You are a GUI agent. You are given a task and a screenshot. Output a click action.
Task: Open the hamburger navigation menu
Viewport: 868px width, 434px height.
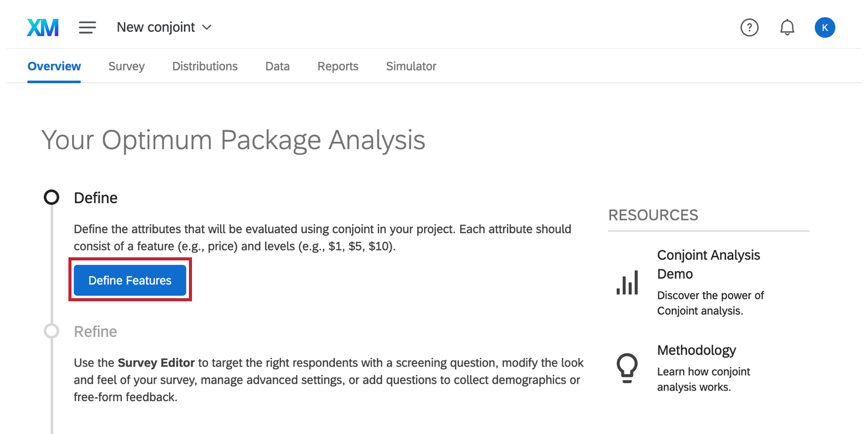coord(87,28)
